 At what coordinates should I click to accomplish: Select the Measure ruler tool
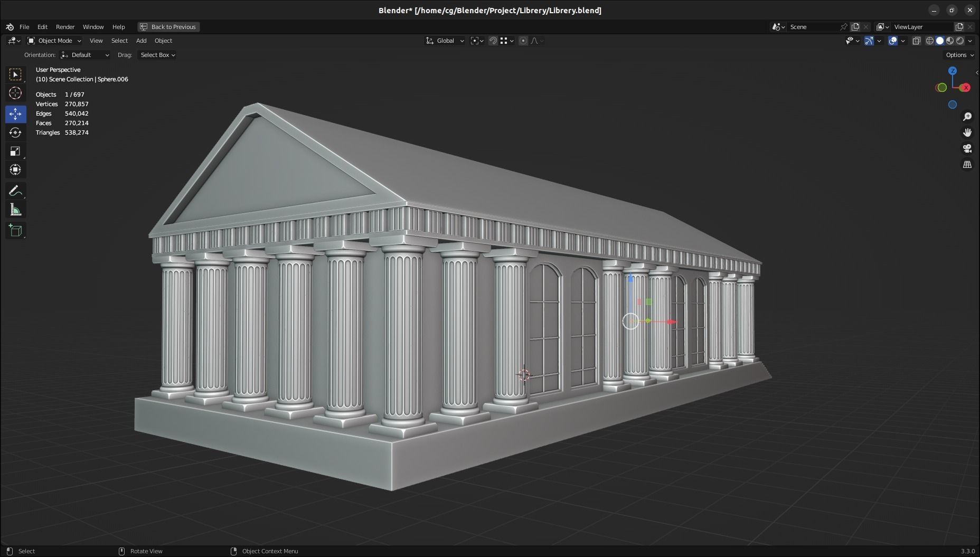15,210
